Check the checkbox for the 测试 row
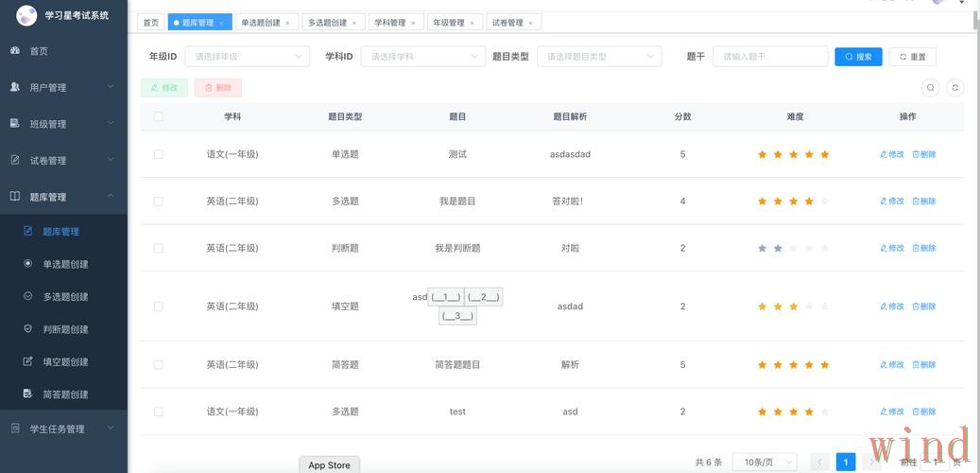 tap(158, 154)
